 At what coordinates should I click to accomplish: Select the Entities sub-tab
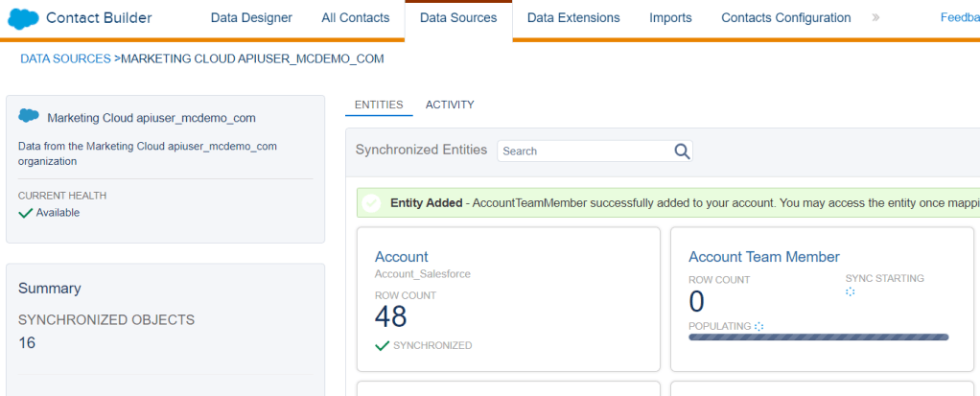[379, 105]
